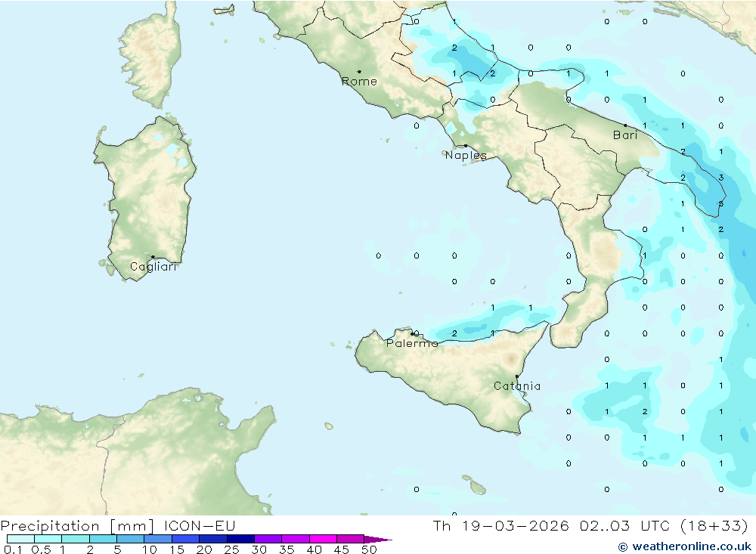Pick the 0.5–1 mm legend swatch

pos(48,539)
